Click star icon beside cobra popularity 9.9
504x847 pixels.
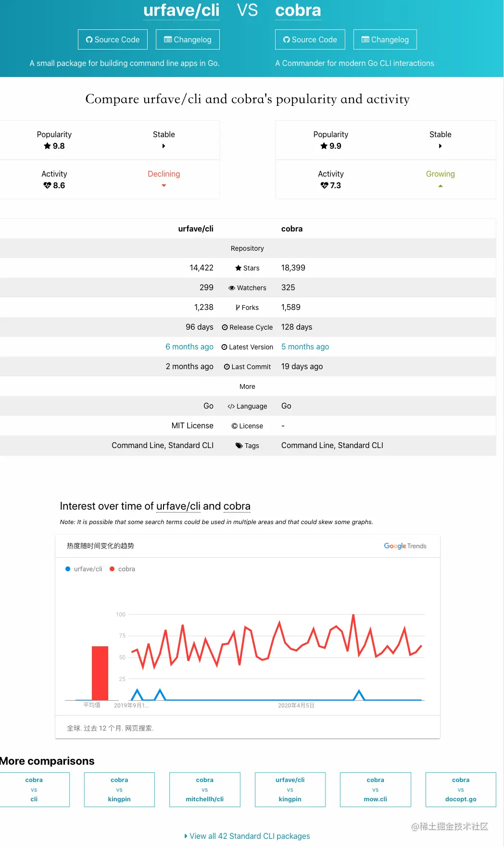324,146
